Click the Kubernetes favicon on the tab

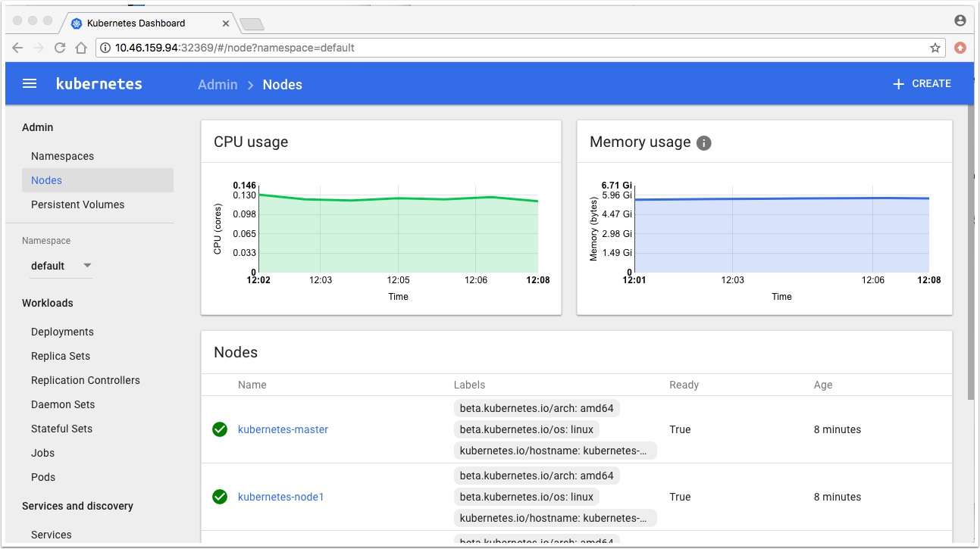click(77, 23)
